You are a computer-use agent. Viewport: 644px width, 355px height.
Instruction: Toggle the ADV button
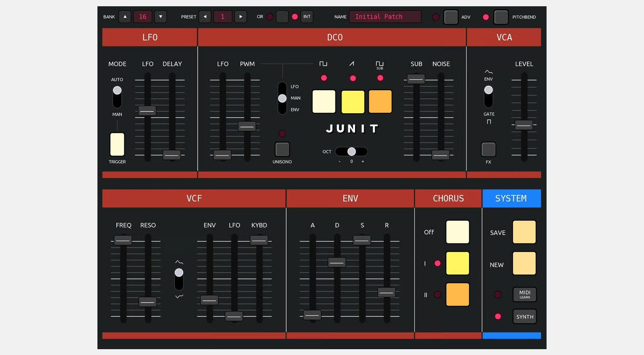pos(451,17)
